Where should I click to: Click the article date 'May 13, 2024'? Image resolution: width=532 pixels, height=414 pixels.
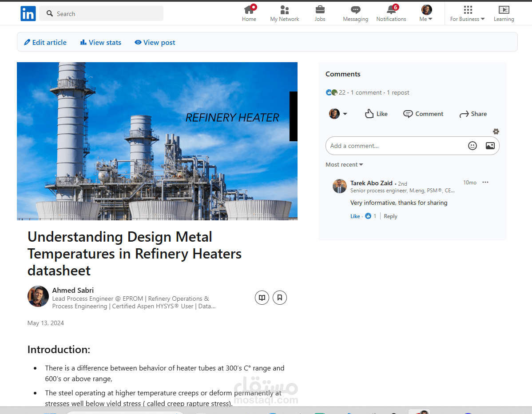click(x=45, y=323)
